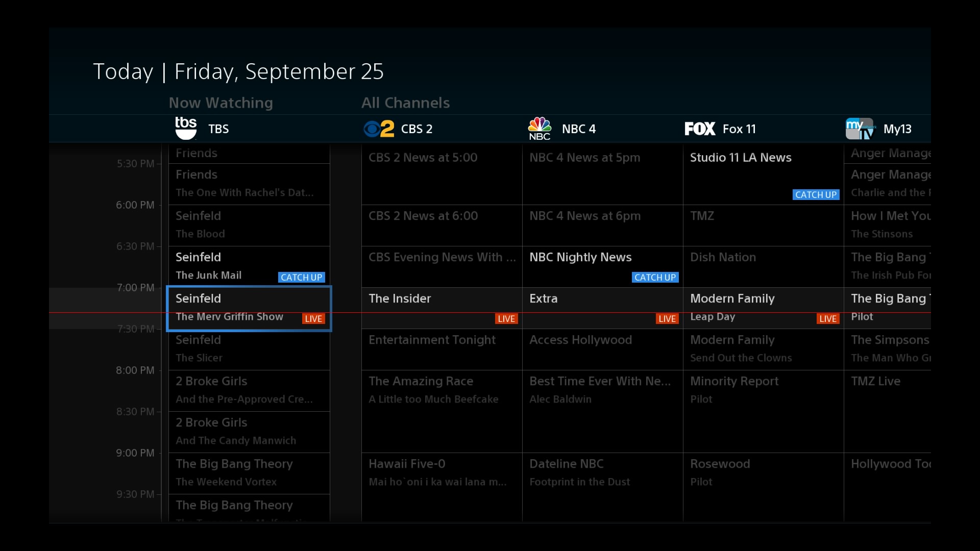Click the 8:00 PM time marker
Screen dimensions: 980x551
pos(135,370)
